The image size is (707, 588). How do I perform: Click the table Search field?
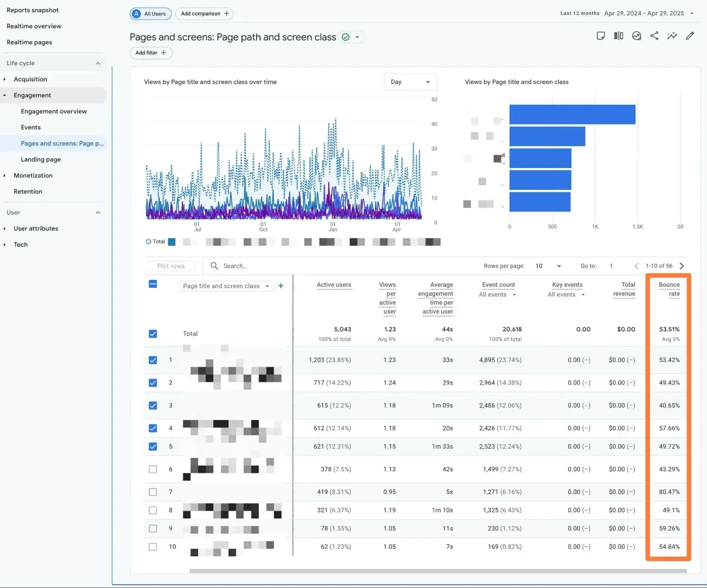coord(235,266)
